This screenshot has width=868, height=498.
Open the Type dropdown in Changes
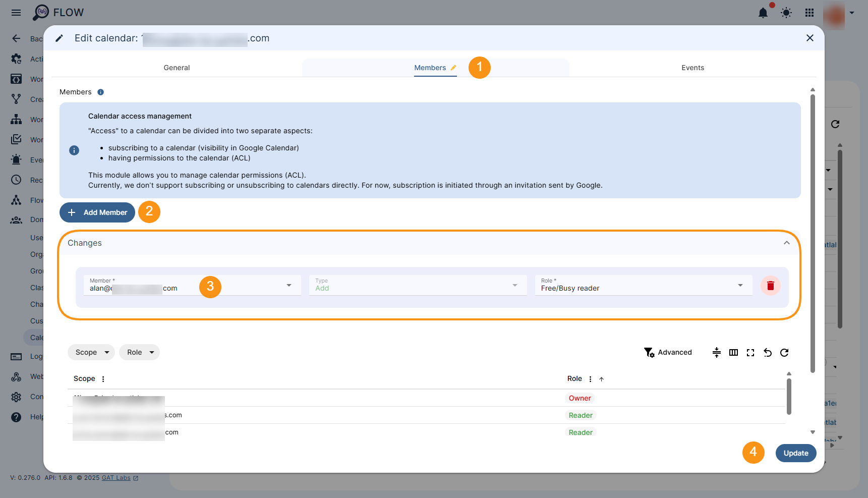coord(514,285)
